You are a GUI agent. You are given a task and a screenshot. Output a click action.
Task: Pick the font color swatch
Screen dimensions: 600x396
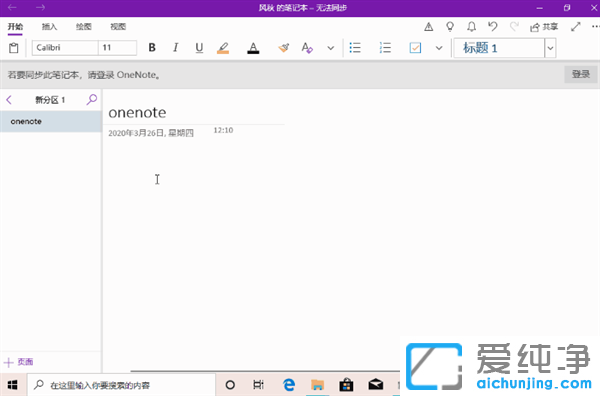point(253,48)
